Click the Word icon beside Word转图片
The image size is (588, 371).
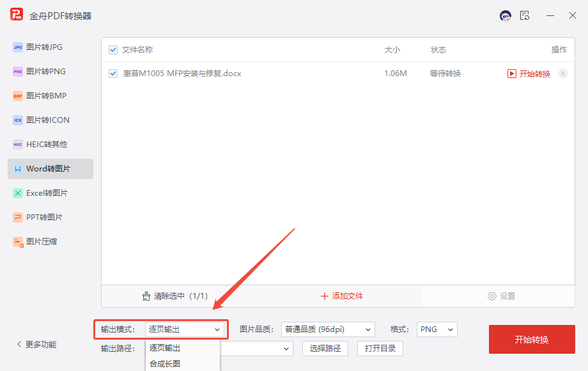(x=18, y=169)
